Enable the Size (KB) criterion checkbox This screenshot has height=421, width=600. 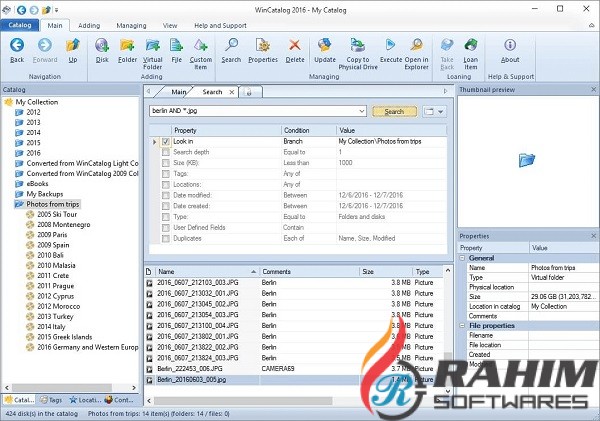tap(166, 163)
